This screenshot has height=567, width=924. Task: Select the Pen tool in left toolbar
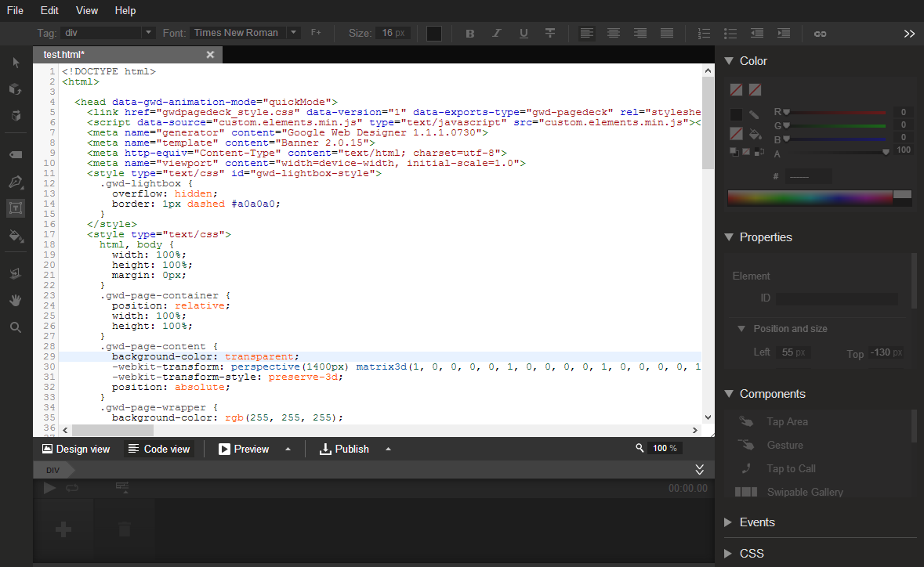click(x=16, y=182)
